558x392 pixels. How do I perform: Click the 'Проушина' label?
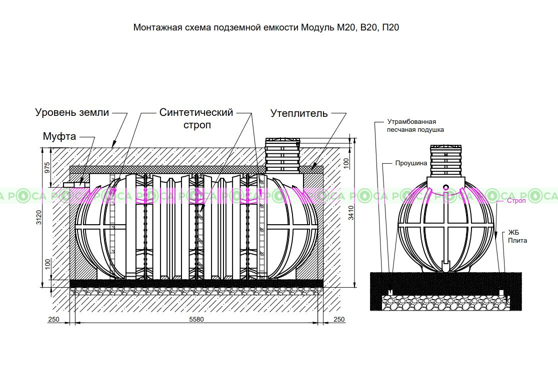click(411, 163)
